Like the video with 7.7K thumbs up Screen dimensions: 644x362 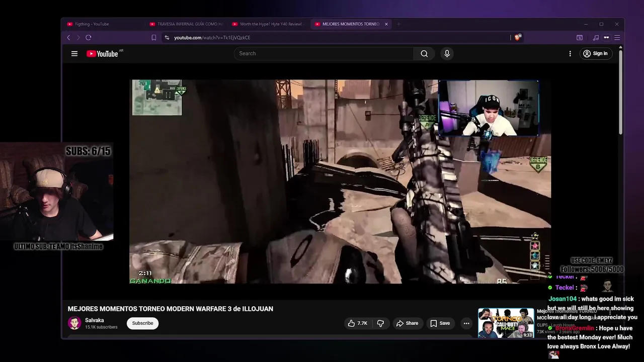(x=358, y=323)
